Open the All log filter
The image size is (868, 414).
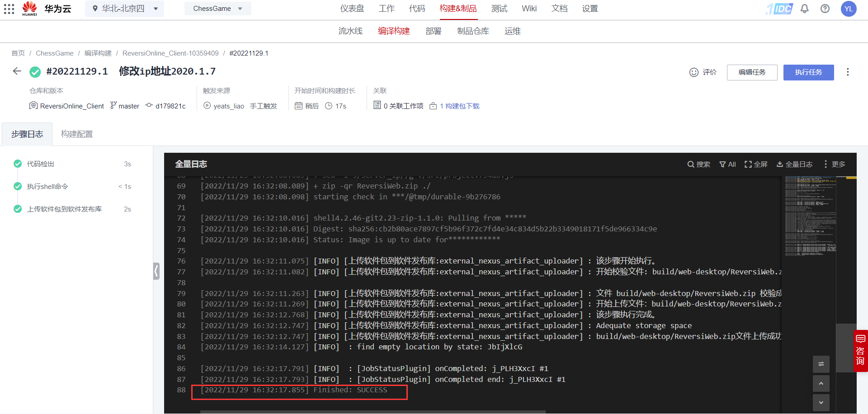pyautogui.click(x=727, y=164)
